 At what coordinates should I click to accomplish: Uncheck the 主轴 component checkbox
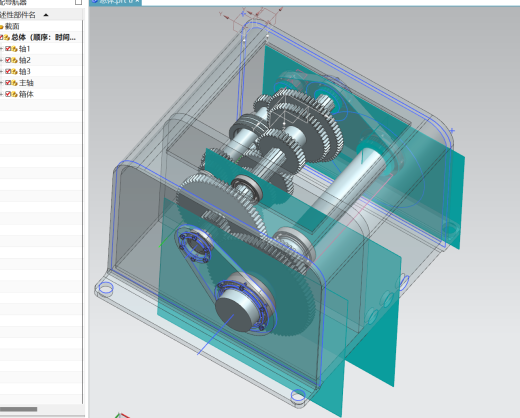click(8, 83)
